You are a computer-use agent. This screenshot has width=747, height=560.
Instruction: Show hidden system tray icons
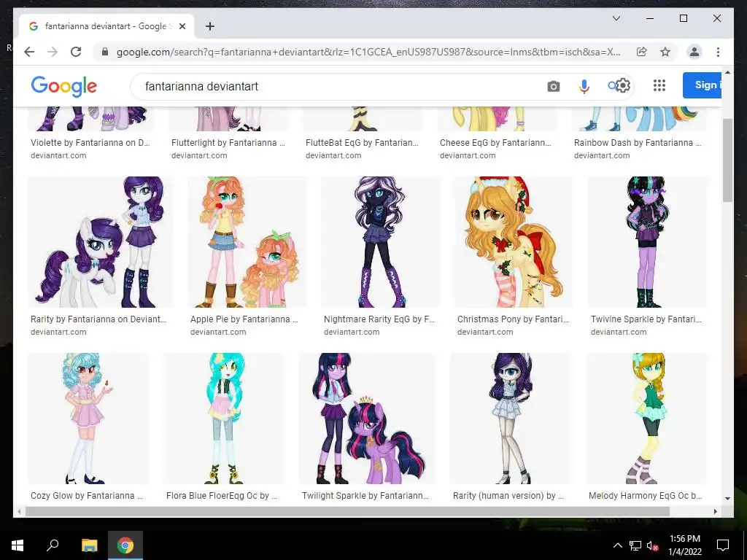click(x=617, y=545)
